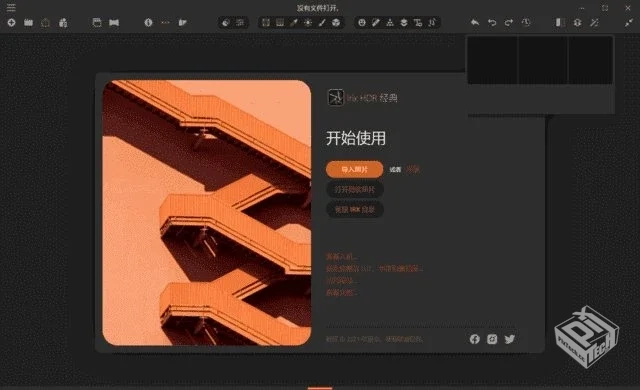Click the flag-like icon after the three dots

click(x=182, y=22)
